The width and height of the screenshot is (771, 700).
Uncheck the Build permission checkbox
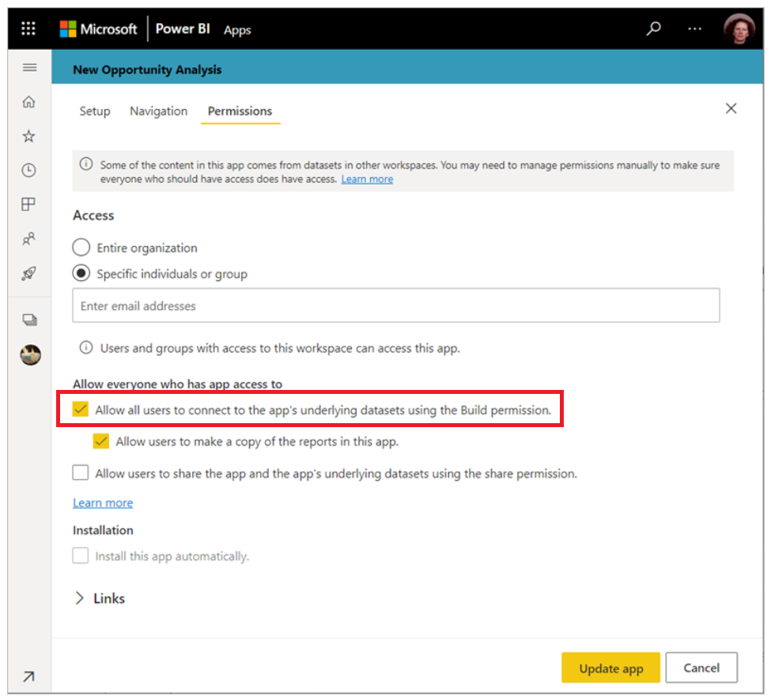81,409
